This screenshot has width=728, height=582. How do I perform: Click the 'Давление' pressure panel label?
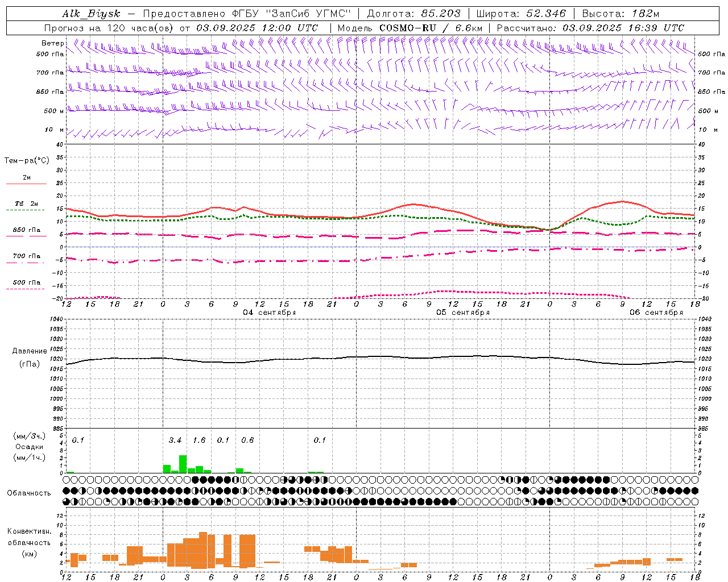point(29,351)
